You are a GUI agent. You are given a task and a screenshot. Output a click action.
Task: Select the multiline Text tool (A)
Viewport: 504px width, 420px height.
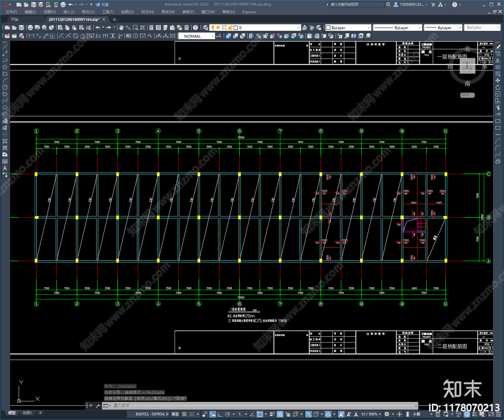point(5,168)
